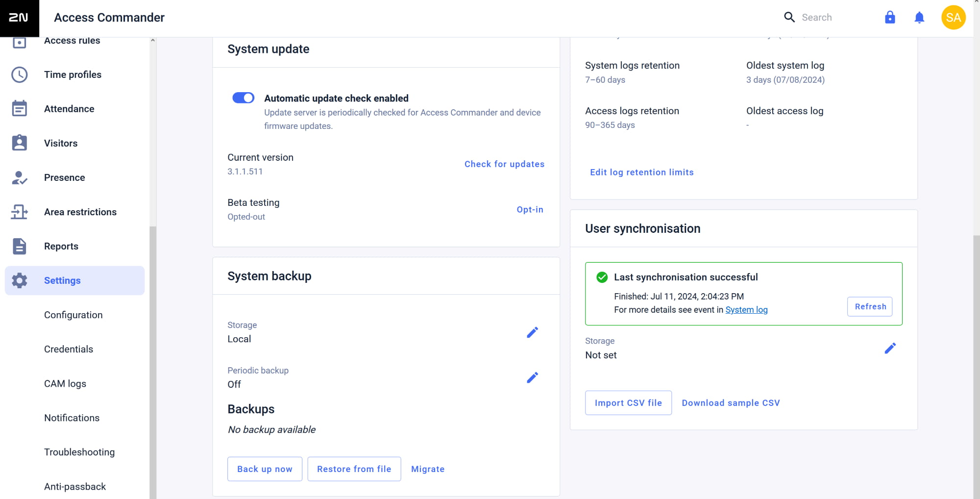The image size is (980, 499).
Task: Click version number 3.1.1.511
Action: (x=245, y=172)
